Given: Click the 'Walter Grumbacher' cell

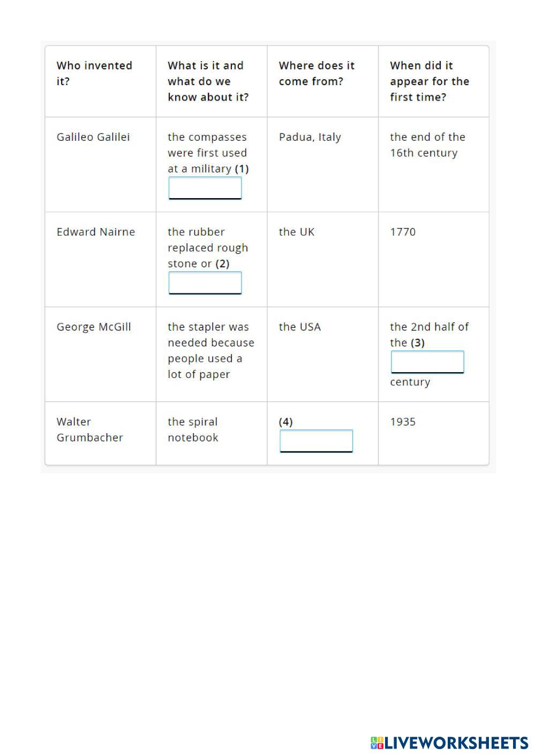Looking at the screenshot, I should (89, 429).
